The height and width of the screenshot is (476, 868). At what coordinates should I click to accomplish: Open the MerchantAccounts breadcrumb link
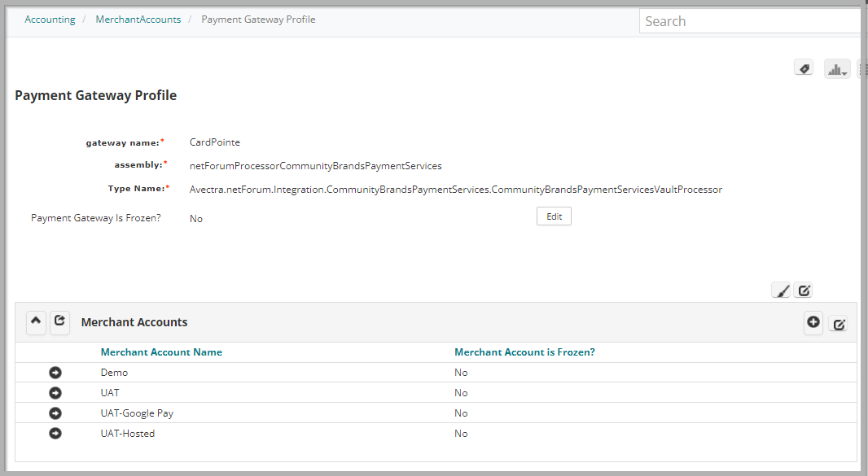tap(138, 19)
